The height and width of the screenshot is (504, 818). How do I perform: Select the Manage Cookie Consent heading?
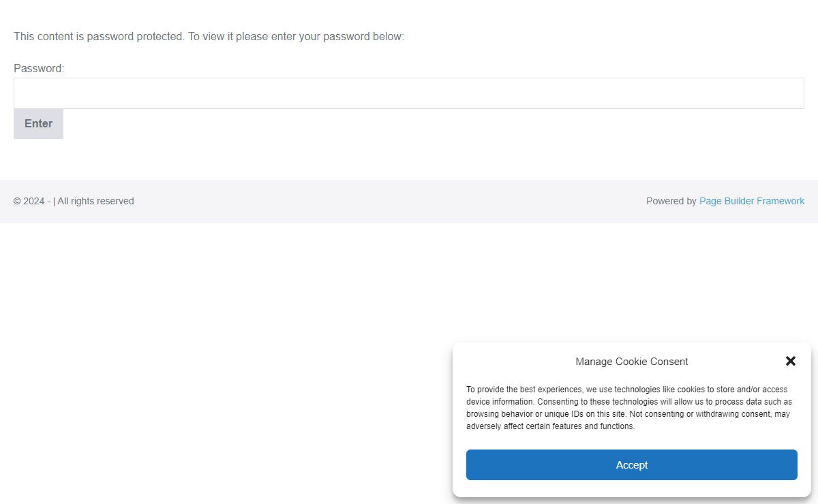click(x=632, y=362)
